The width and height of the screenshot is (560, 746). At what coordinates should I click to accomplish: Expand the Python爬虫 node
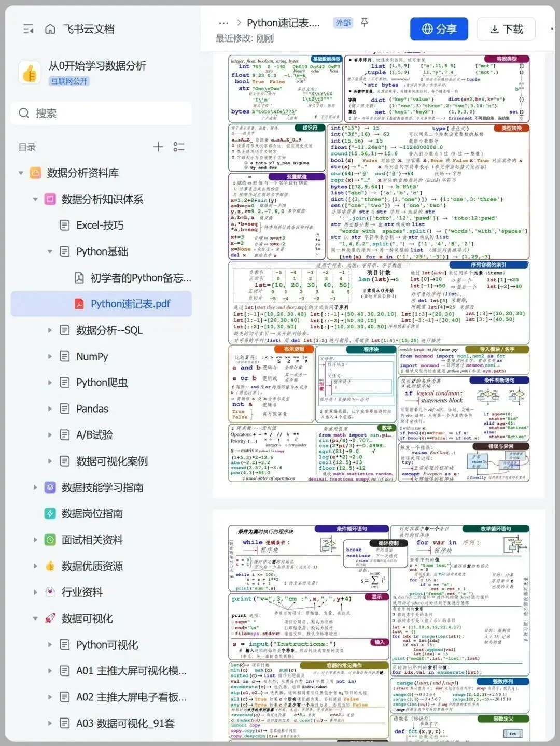pyautogui.click(x=50, y=383)
